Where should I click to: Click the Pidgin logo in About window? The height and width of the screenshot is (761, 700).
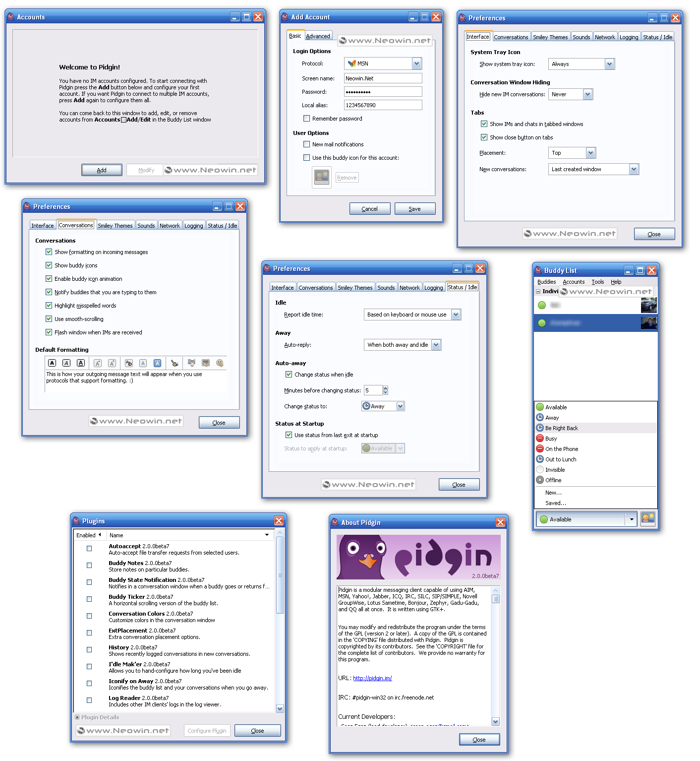pos(418,557)
